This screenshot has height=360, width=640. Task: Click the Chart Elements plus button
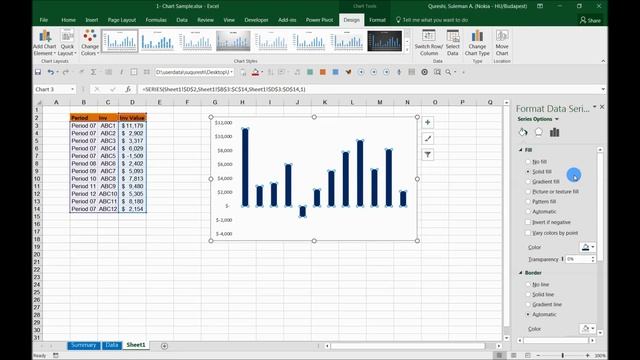[427, 122]
